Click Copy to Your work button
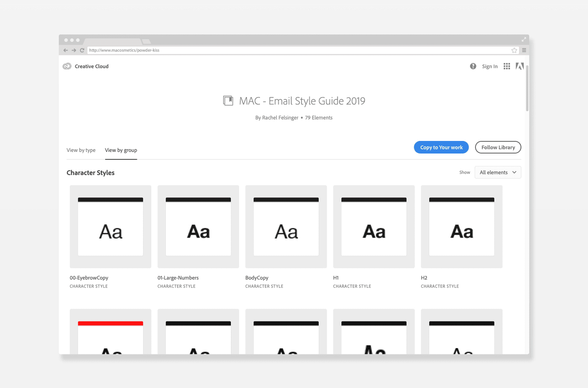The width and height of the screenshot is (588, 388). point(441,147)
